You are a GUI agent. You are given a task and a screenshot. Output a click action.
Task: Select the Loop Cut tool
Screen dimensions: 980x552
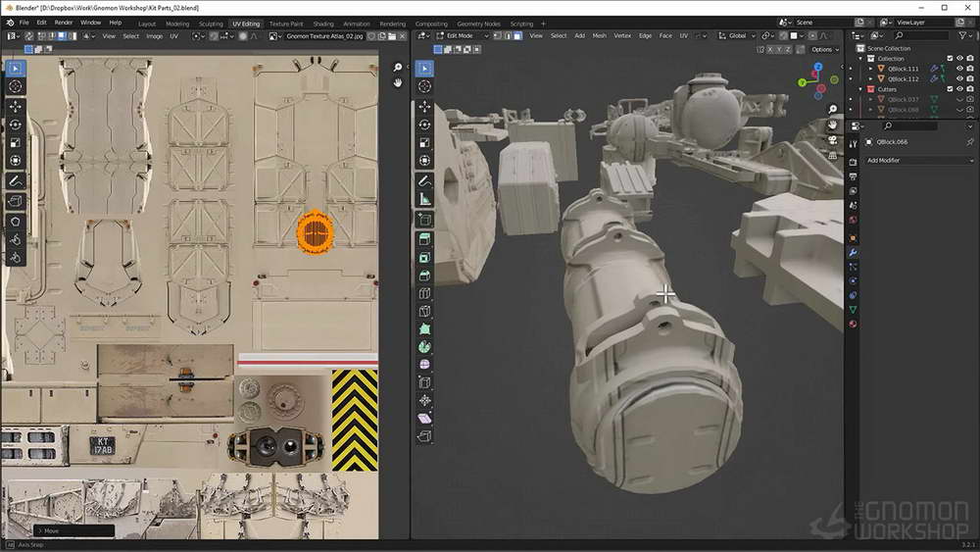click(x=424, y=293)
